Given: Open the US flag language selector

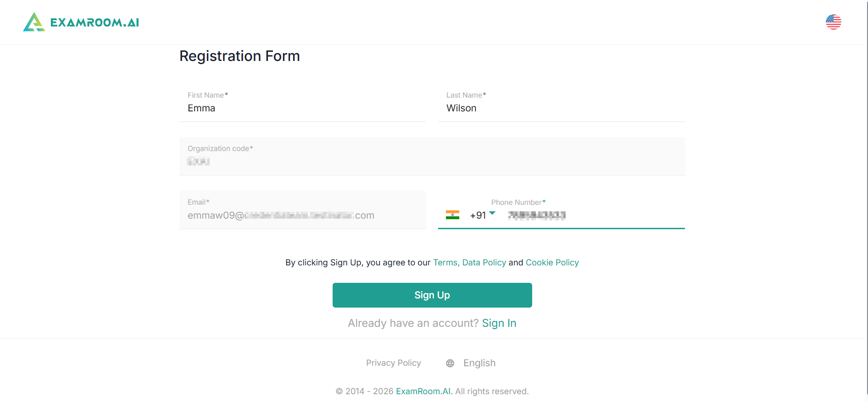Looking at the screenshot, I should pos(833,22).
